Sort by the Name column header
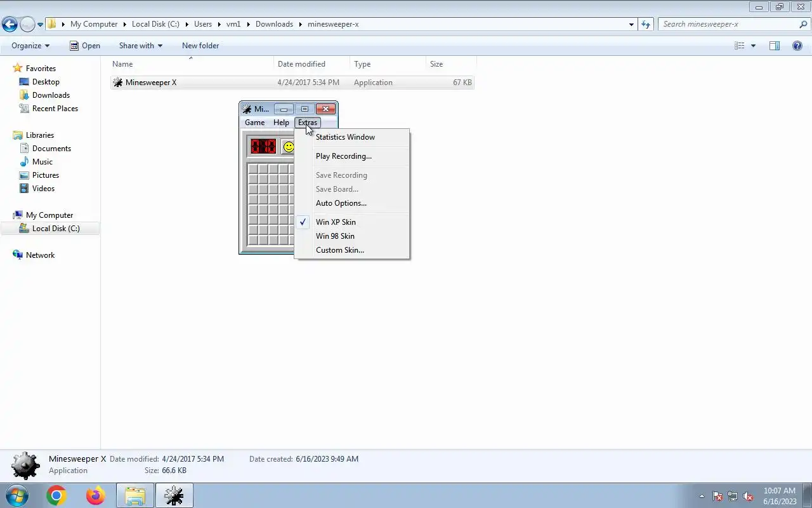Screen dimensions: 812x508 click(192, 64)
